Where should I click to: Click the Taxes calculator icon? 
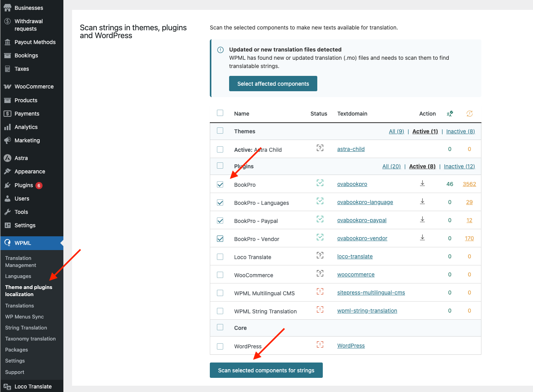pos(7,69)
